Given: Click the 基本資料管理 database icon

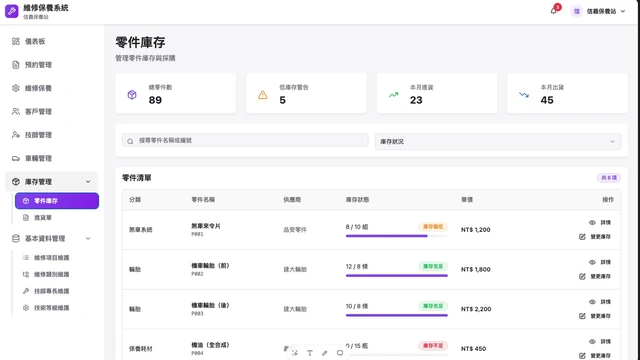Looking at the screenshot, I should coord(16,238).
